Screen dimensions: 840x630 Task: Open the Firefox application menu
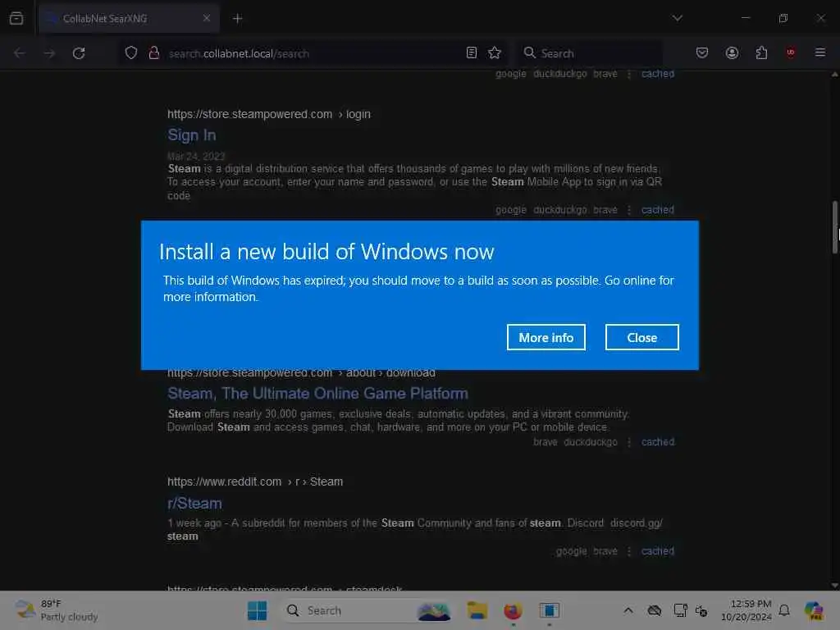pyautogui.click(x=820, y=53)
